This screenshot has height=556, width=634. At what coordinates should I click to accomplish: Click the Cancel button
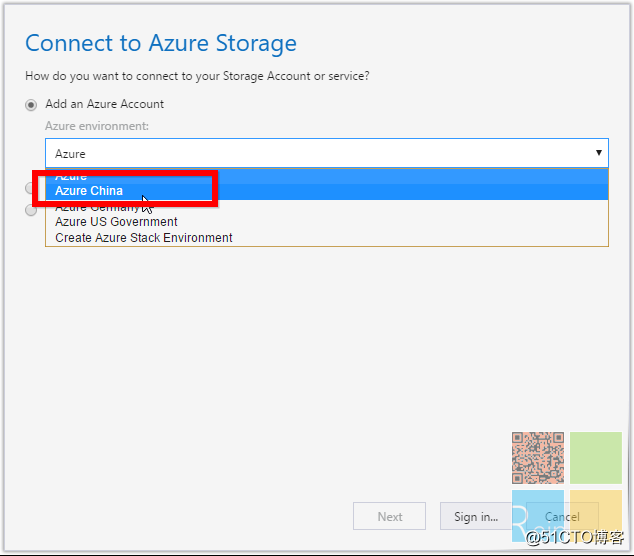point(562,516)
